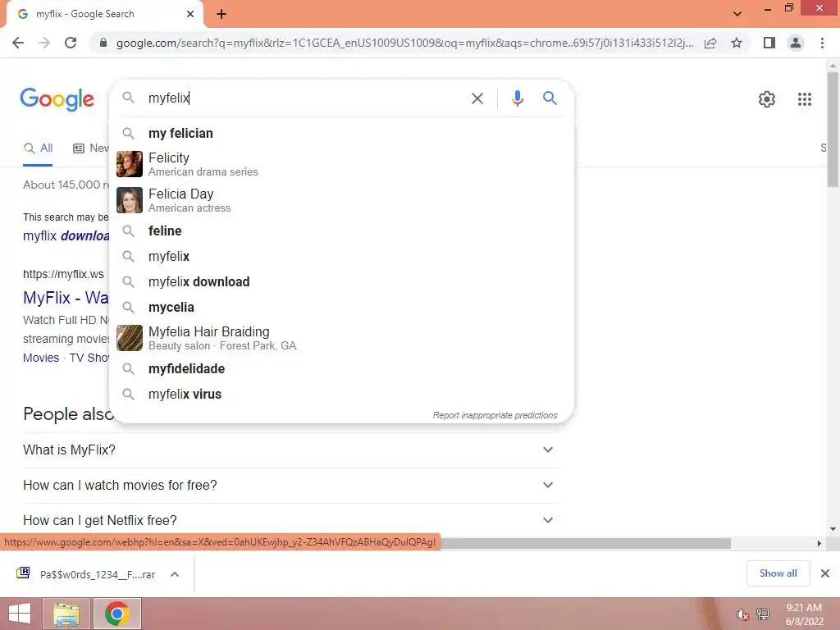The image size is (840, 630).
Task: Click the Chrome taskbar icon
Action: point(117,614)
